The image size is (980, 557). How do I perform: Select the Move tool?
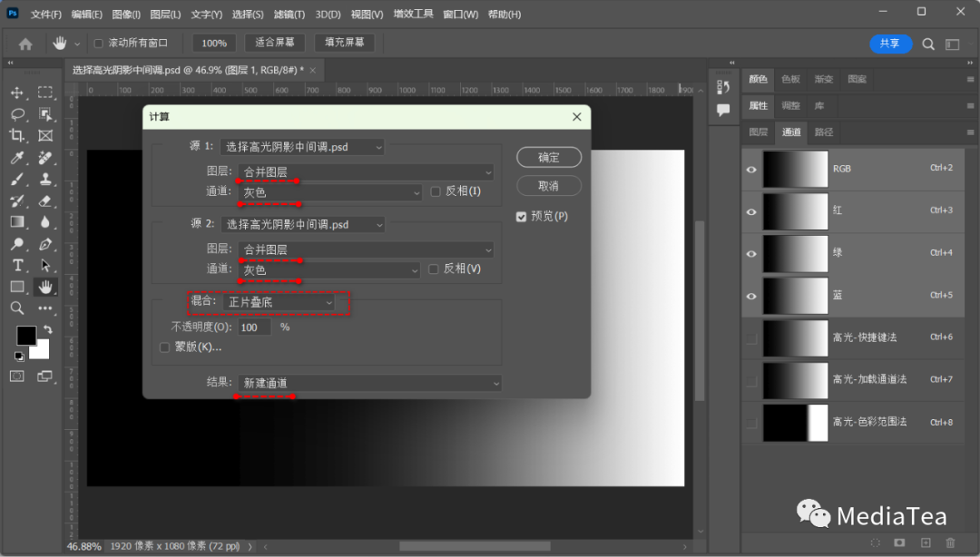click(x=17, y=93)
